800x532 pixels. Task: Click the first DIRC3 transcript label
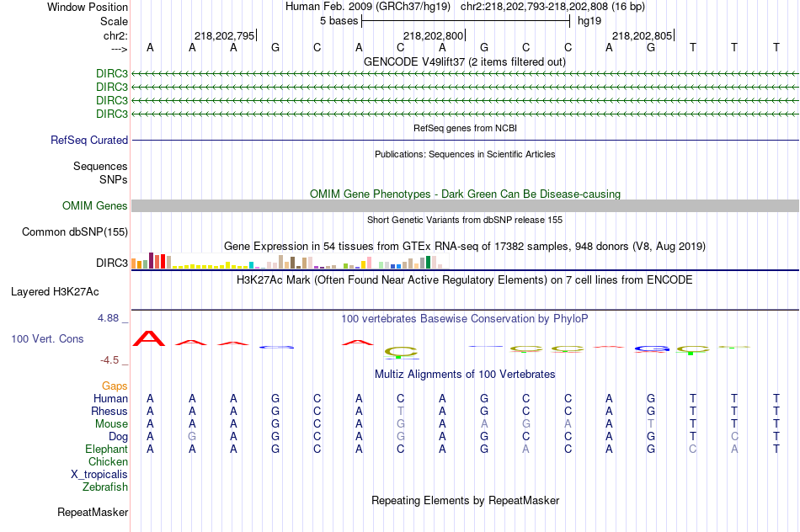click(112, 73)
